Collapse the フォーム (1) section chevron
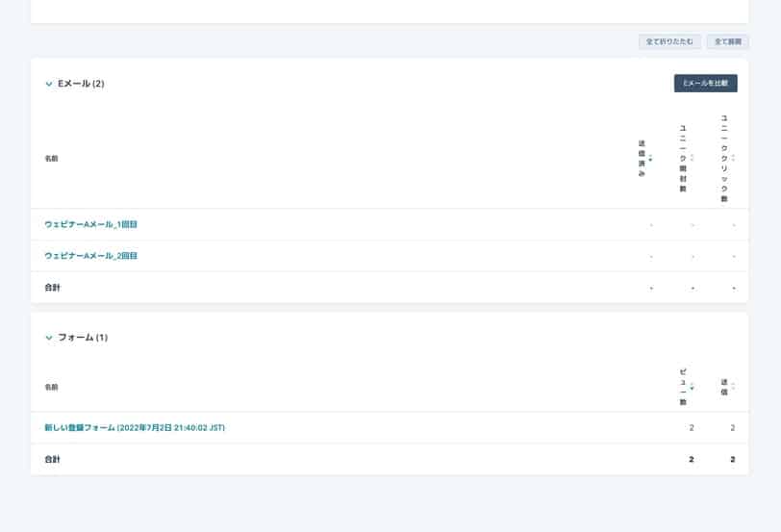Viewport: 781px width, 532px height. (49, 338)
